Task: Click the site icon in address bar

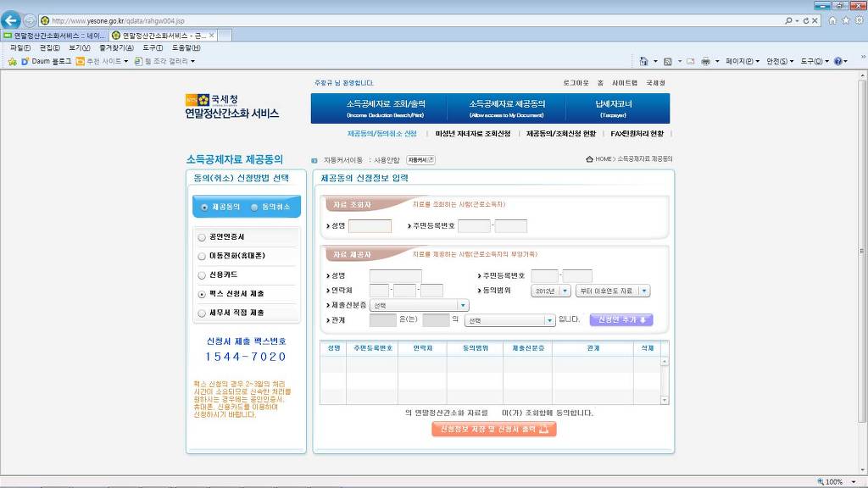Action: click(x=45, y=20)
